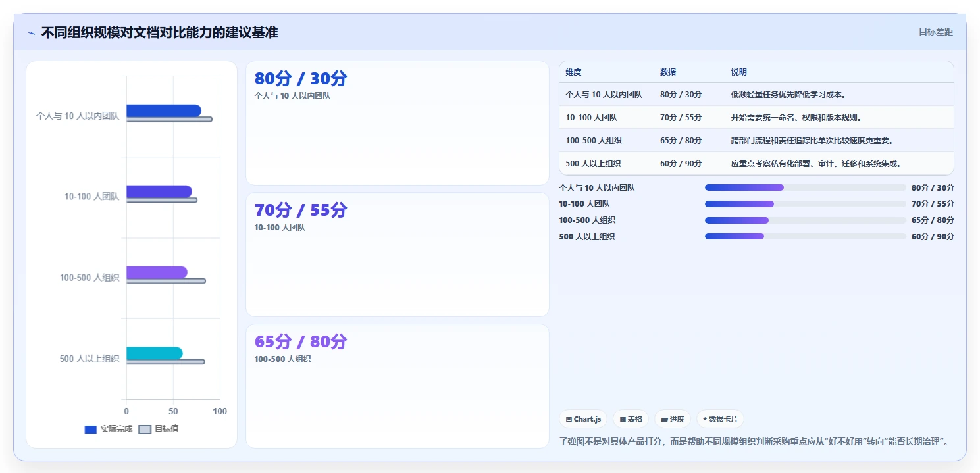Click the 说明 table column header
Image resolution: width=980 pixels, height=473 pixels.
point(739,72)
